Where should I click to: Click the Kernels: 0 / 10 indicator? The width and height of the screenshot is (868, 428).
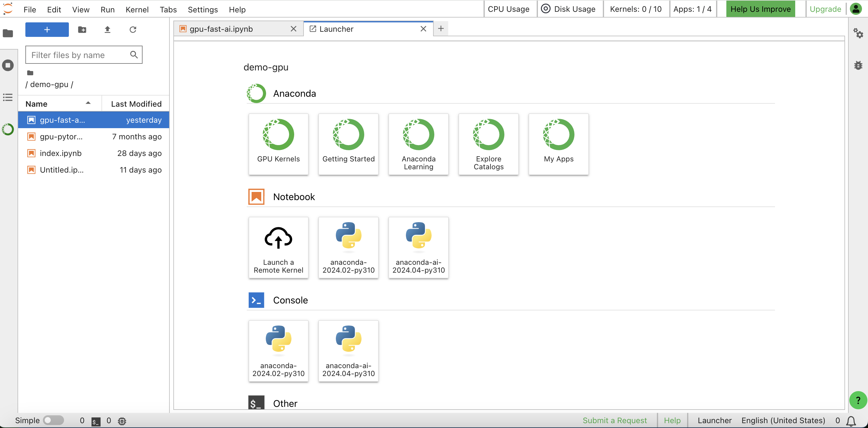point(635,9)
